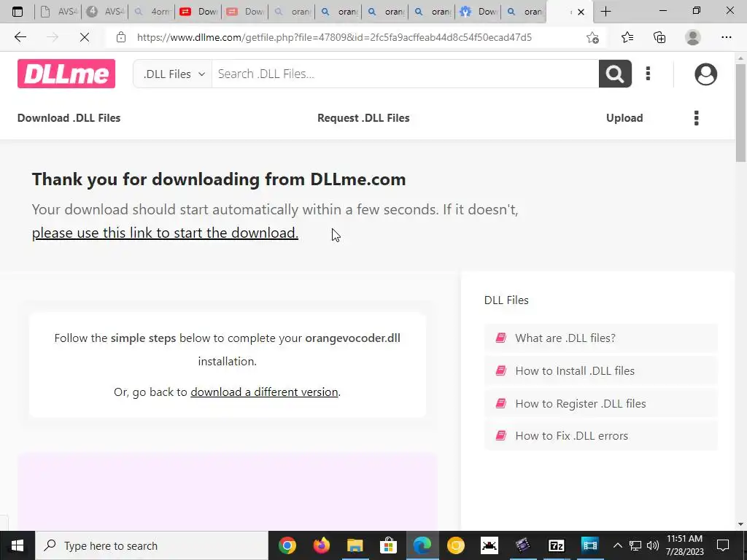Screen dimensions: 747x560
Task: Open the browser profile avatar
Action: [x=693, y=37]
